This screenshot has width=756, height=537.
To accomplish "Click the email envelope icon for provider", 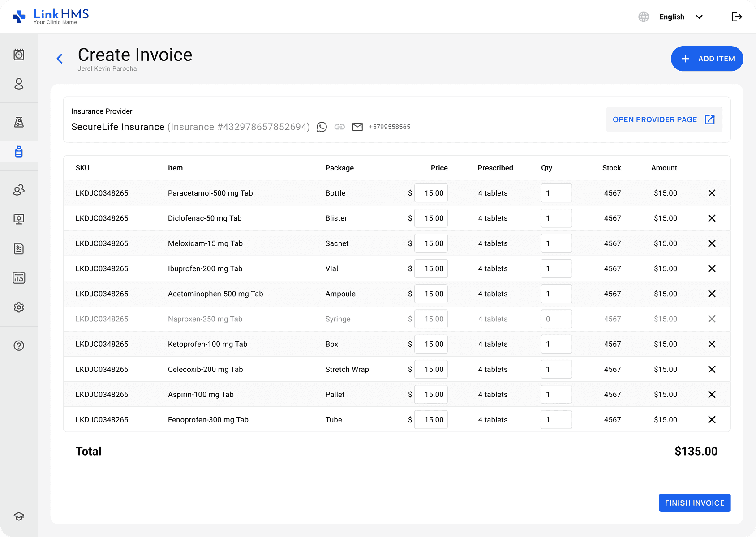I will coord(357,127).
